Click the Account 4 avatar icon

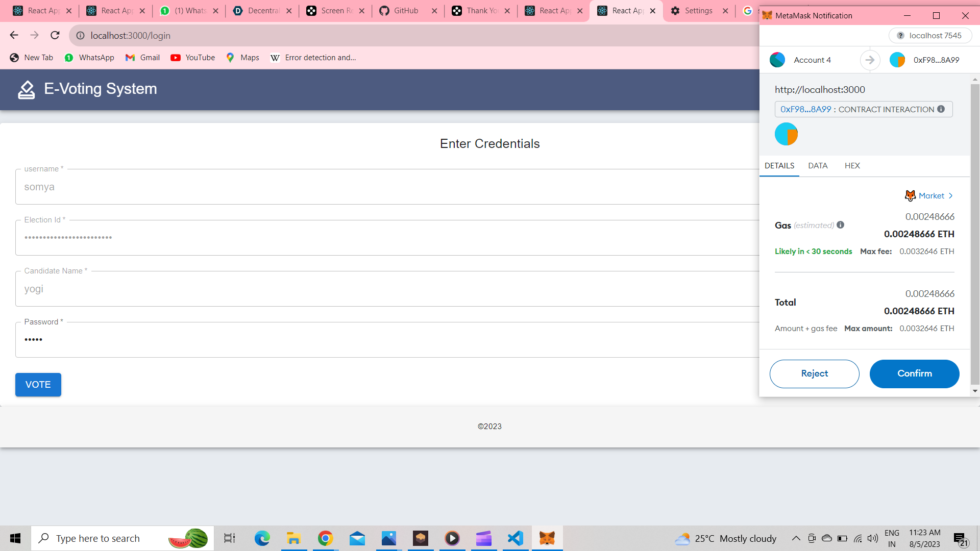click(777, 60)
